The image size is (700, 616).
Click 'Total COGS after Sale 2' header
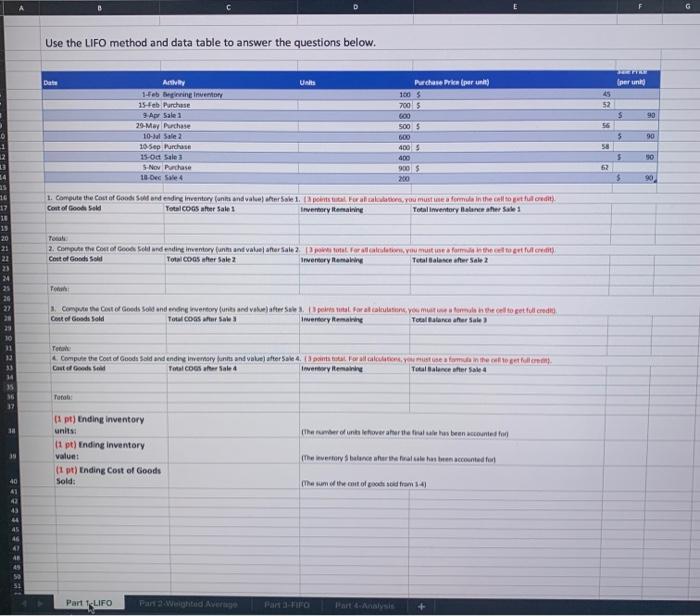[x=232, y=259]
